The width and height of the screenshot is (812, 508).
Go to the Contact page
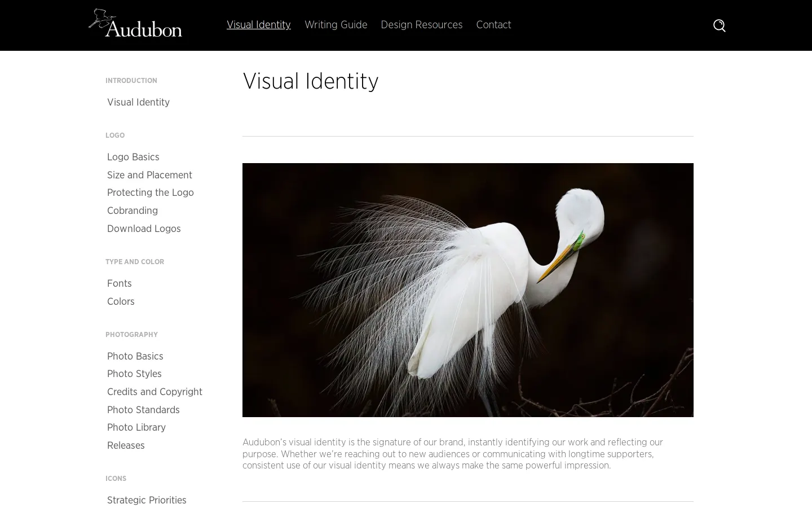click(x=493, y=25)
